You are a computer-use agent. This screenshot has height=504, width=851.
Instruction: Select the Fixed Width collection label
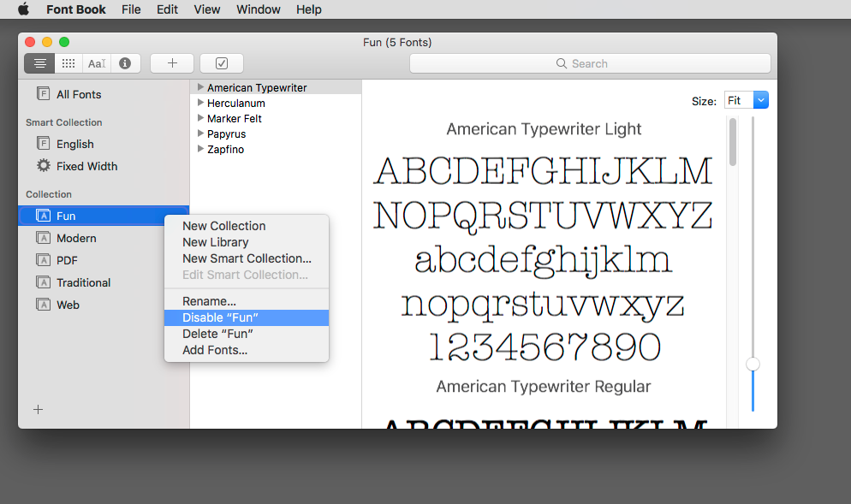pyautogui.click(x=86, y=166)
